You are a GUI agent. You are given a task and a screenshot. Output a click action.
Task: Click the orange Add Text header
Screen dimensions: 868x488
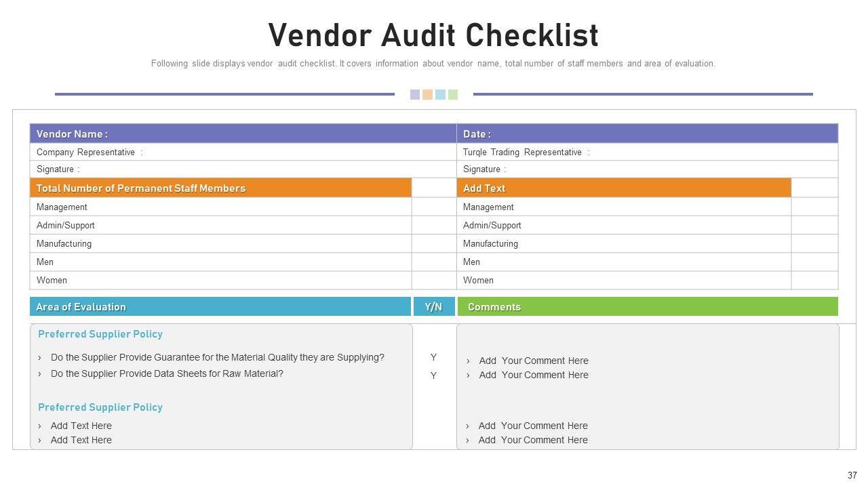pyautogui.click(x=624, y=188)
